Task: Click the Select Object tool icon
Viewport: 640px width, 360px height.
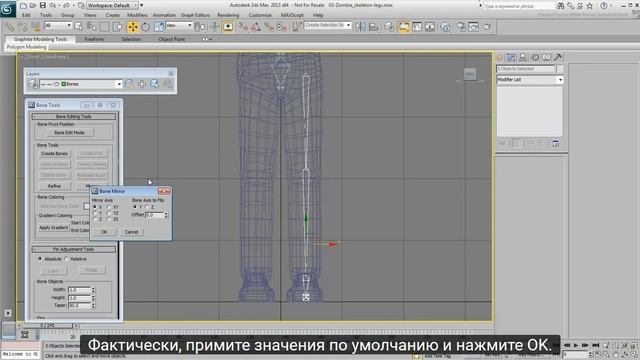Action: (x=78, y=27)
